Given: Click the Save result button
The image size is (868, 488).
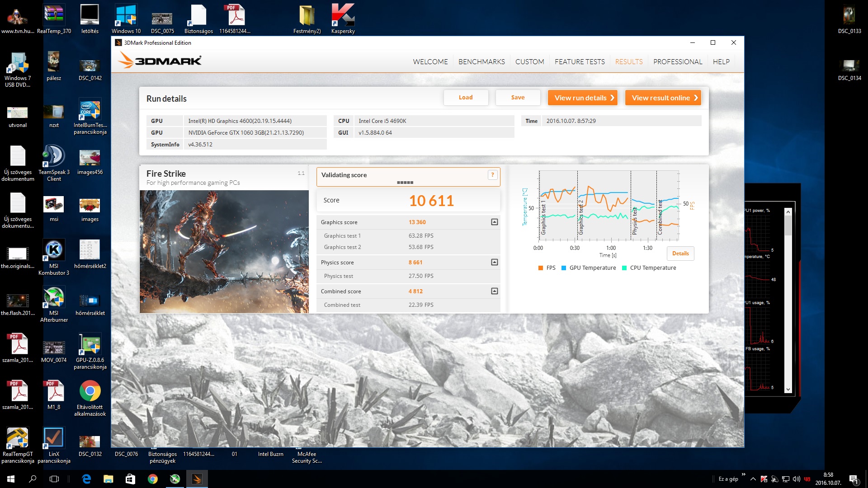Looking at the screenshot, I should coord(518,98).
